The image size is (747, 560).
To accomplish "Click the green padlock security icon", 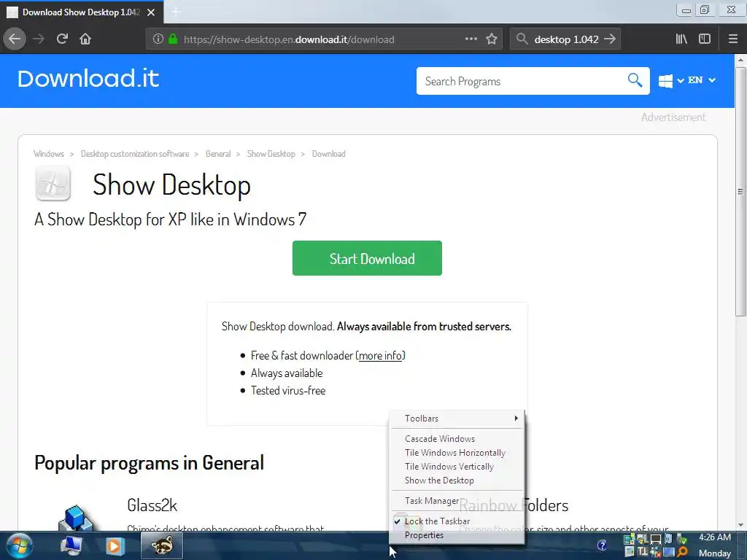I will (173, 39).
